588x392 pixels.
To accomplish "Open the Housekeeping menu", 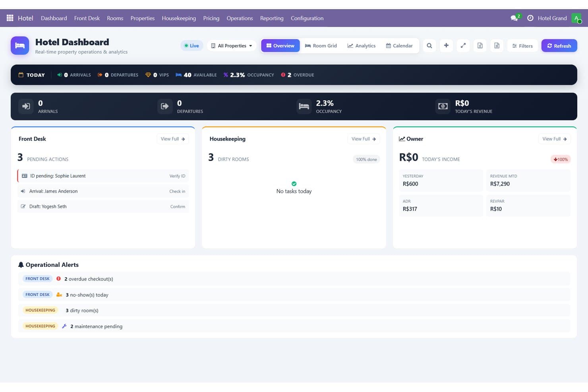I will (x=179, y=18).
